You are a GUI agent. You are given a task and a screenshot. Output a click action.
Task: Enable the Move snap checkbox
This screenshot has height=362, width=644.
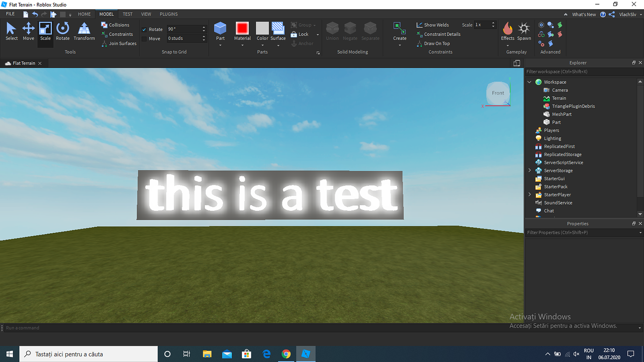coord(144,38)
